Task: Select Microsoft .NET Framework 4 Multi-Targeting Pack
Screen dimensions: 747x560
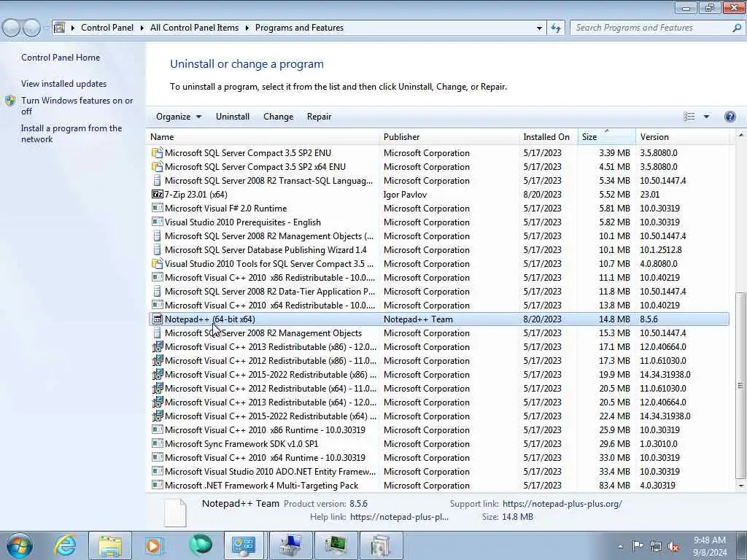Action: (438, 486)
